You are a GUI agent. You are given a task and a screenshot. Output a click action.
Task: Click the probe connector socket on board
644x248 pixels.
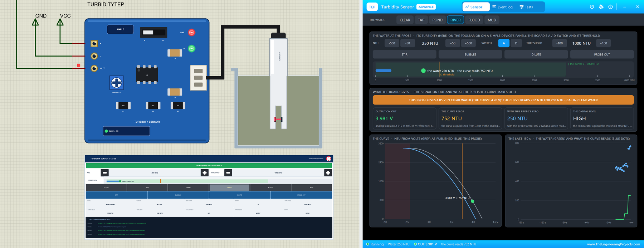(x=198, y=77)
